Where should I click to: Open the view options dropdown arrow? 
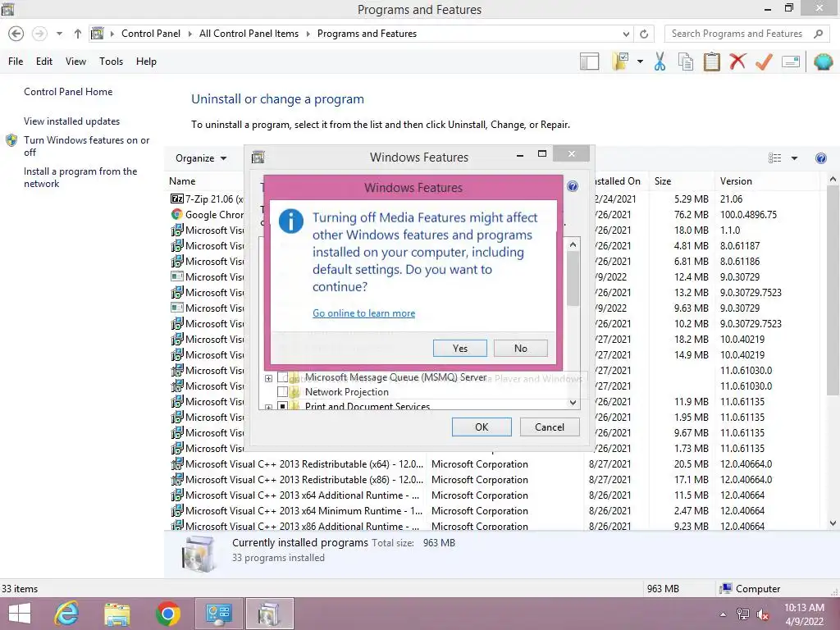tap(794, 158)
